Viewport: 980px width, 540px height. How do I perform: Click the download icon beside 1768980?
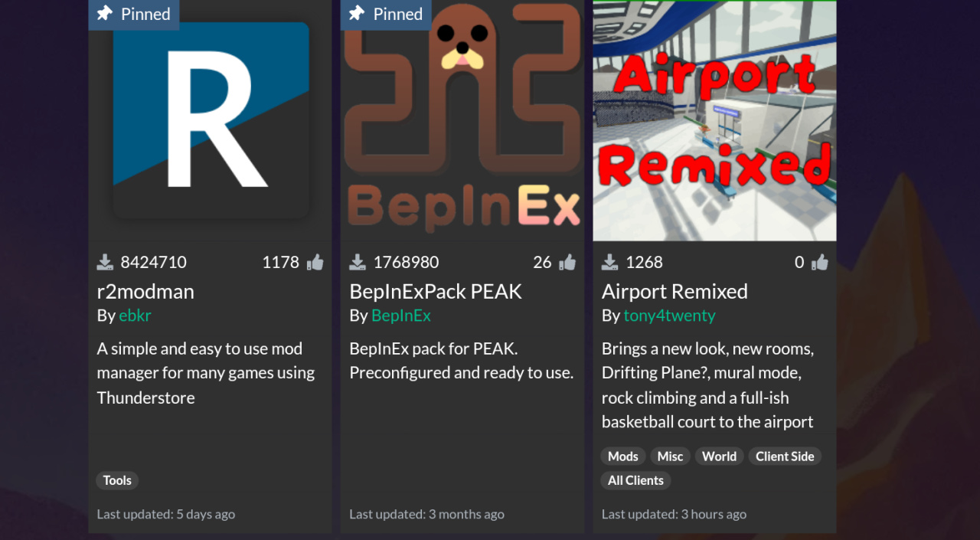358,263
